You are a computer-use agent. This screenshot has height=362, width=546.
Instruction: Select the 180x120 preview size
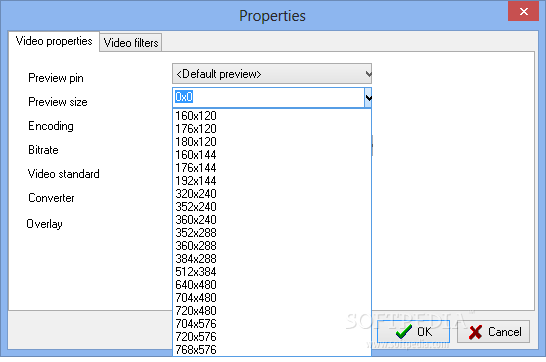(272, 142)
